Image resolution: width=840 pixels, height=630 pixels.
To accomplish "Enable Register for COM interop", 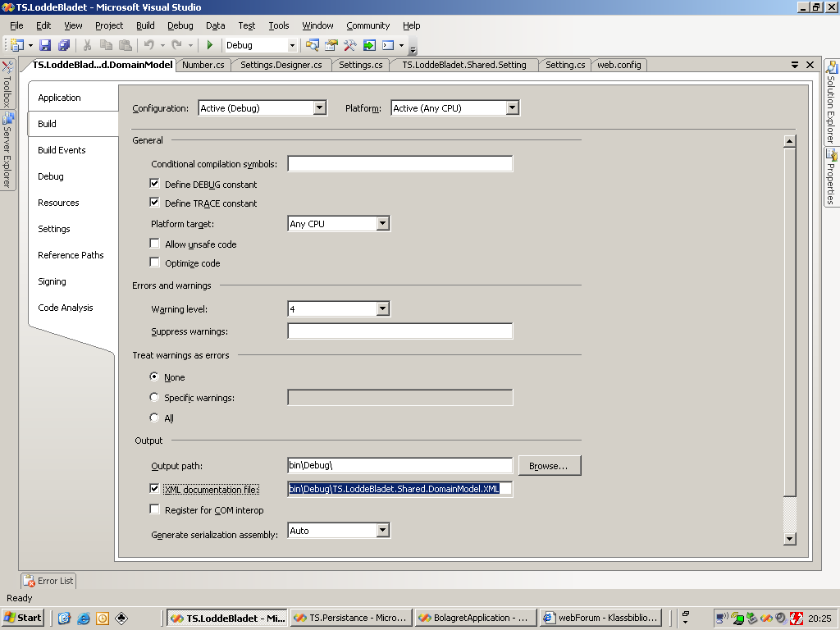I will (154, 509).
